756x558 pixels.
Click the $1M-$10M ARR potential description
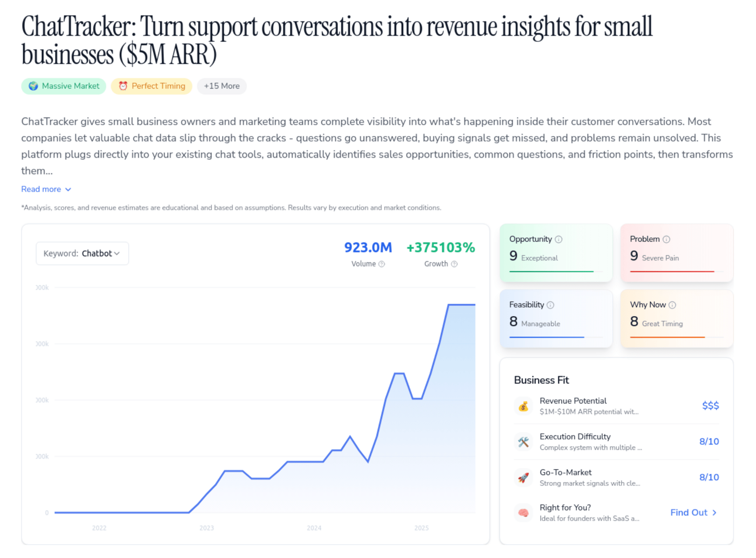click(x=589, y=412)
